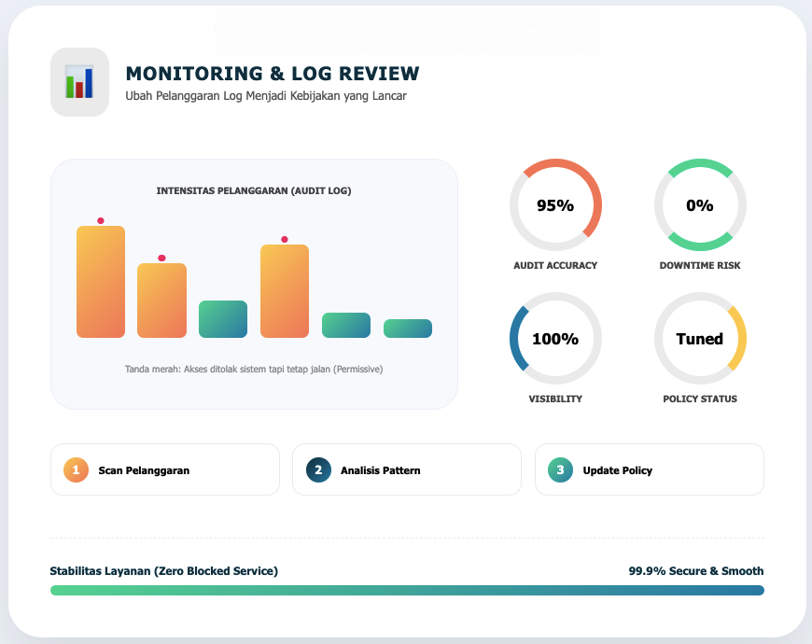The height and width of the screenshot is (644, 812).
Task: Click the teal number 3 step badge
Action: coord(560,469)
